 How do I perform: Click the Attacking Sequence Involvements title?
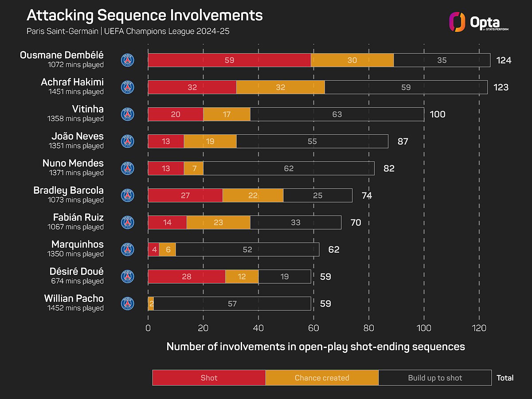[145, 16]
